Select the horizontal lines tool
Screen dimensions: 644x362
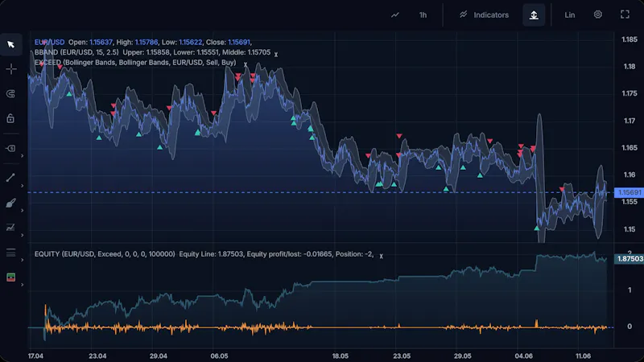11,253
